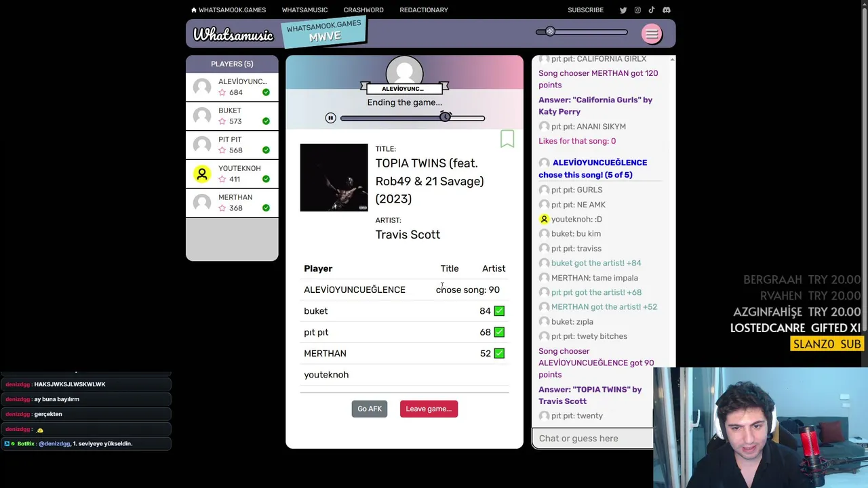Click the 'SLANZ0 SUB' overlay label
Image resolution: width=868 pixels, height=488 pixels.
coord(827,344)
